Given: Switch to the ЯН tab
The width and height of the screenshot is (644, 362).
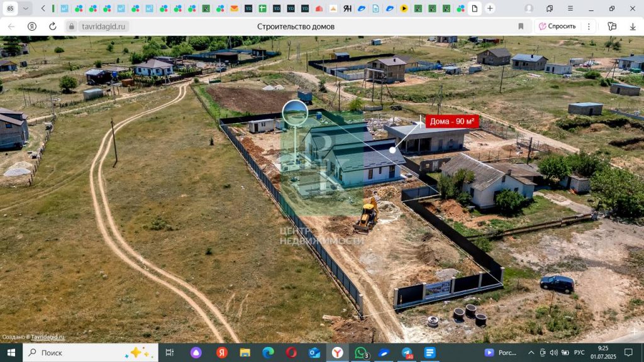Looking at the screenshot, I should (x=347, y=8).
